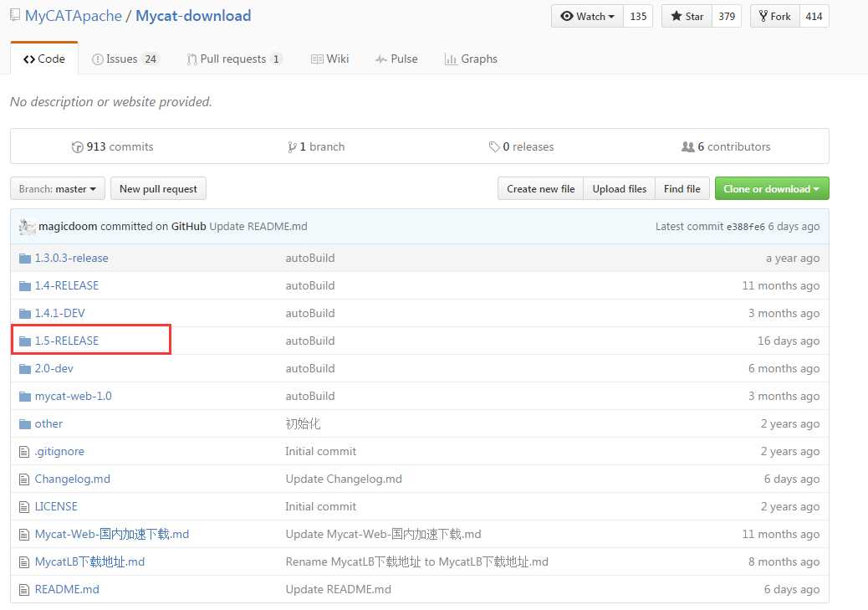The width and height of the screenshot is (868, 610).
Task: Open the README.md file
Action: click(x=67, y=590)
